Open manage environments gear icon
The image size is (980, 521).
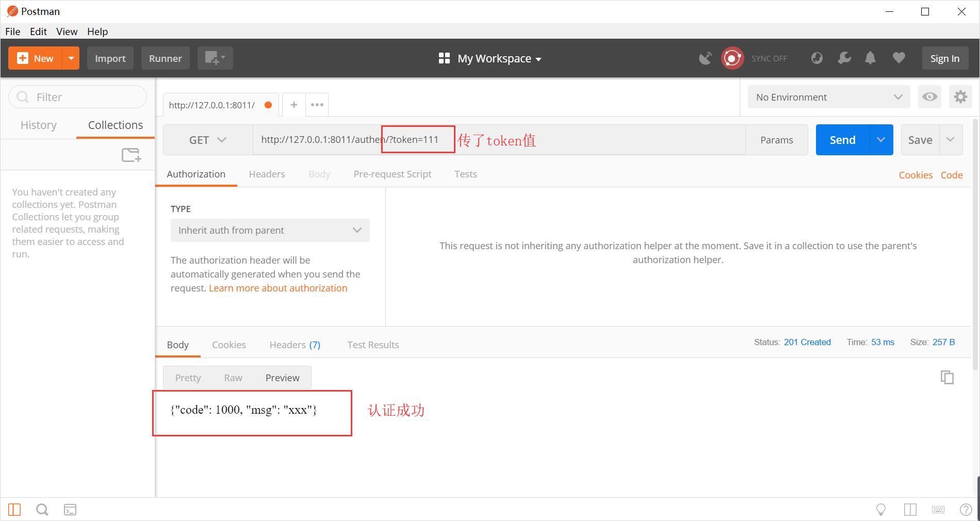960,97
